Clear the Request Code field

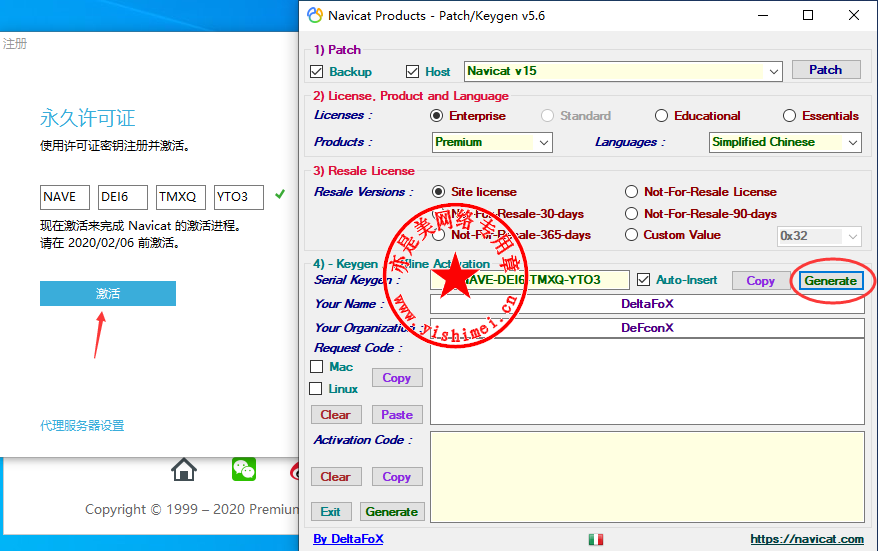(x=336, y=415)
